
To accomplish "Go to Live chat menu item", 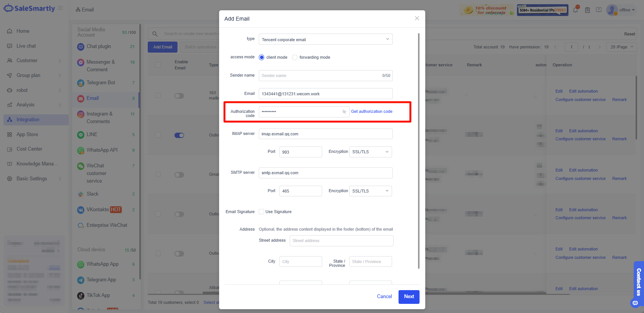I will pyautogui.click(x=26, y=46).
